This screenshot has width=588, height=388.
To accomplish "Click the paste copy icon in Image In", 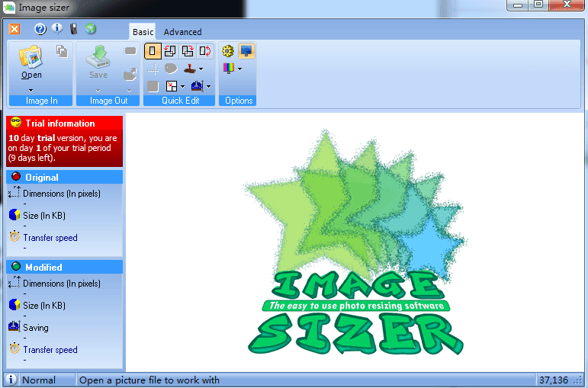I will coord(62,51).
